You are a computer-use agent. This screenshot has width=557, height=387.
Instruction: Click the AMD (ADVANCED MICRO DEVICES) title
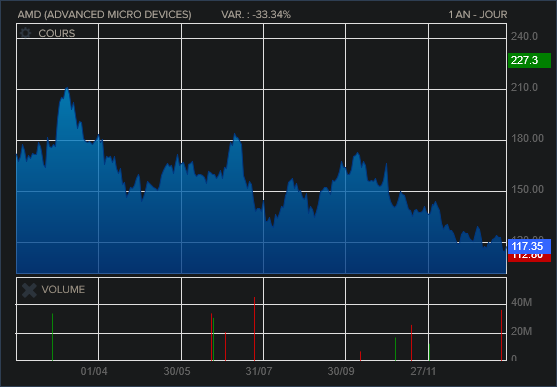click(104, 15)
